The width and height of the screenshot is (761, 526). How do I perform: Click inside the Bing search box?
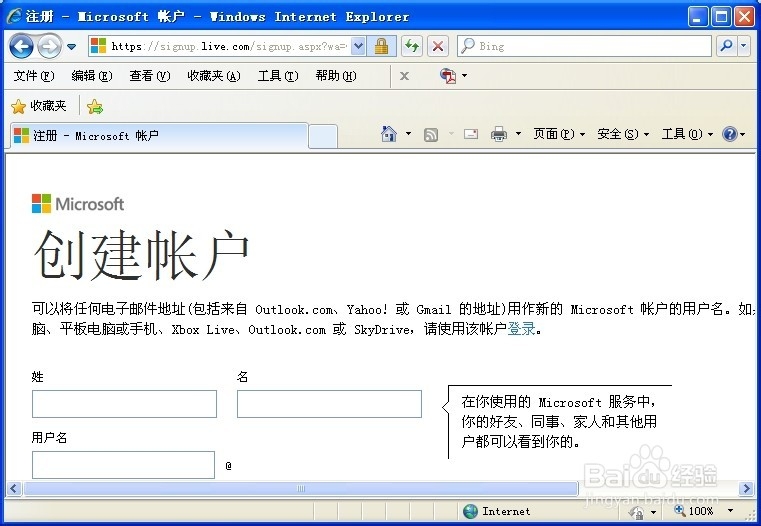coord(584,47)
